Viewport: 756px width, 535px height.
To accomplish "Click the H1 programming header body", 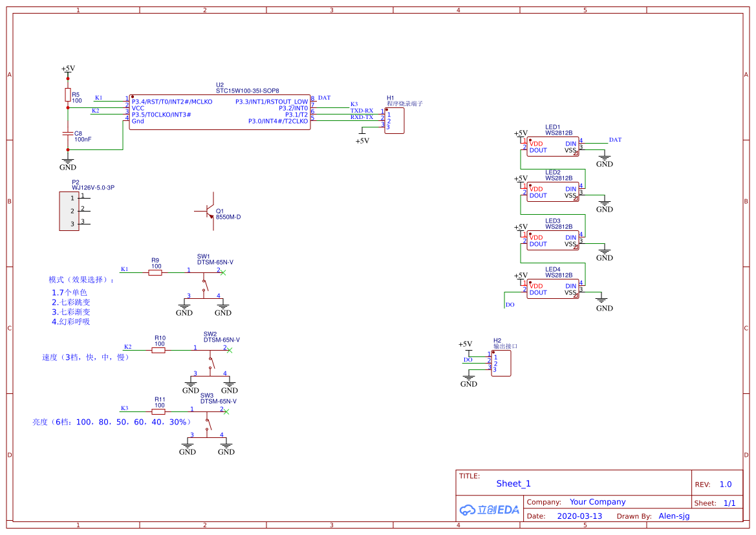I will click(x=394, y=120).
